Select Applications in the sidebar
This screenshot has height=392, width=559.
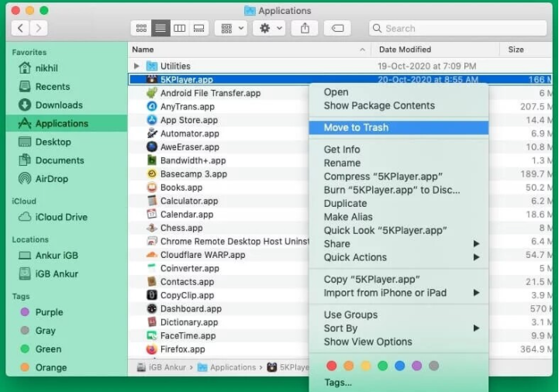(x=67, y=123)
